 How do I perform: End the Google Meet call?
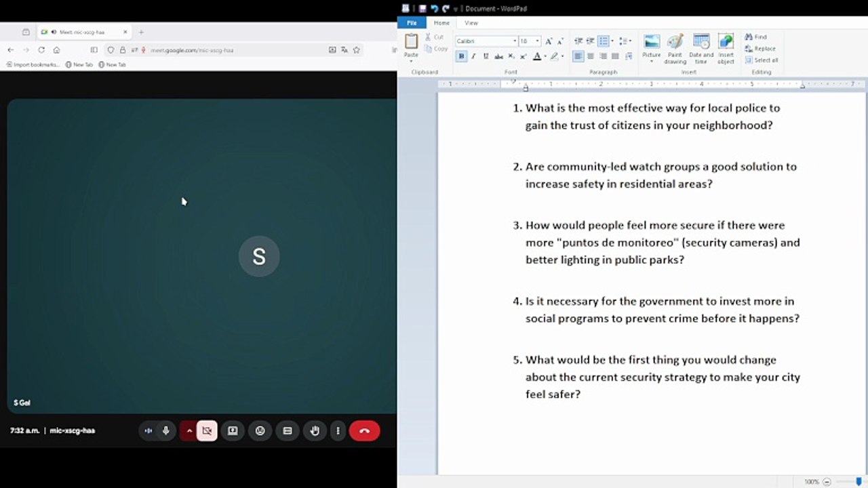coord(364,430)
